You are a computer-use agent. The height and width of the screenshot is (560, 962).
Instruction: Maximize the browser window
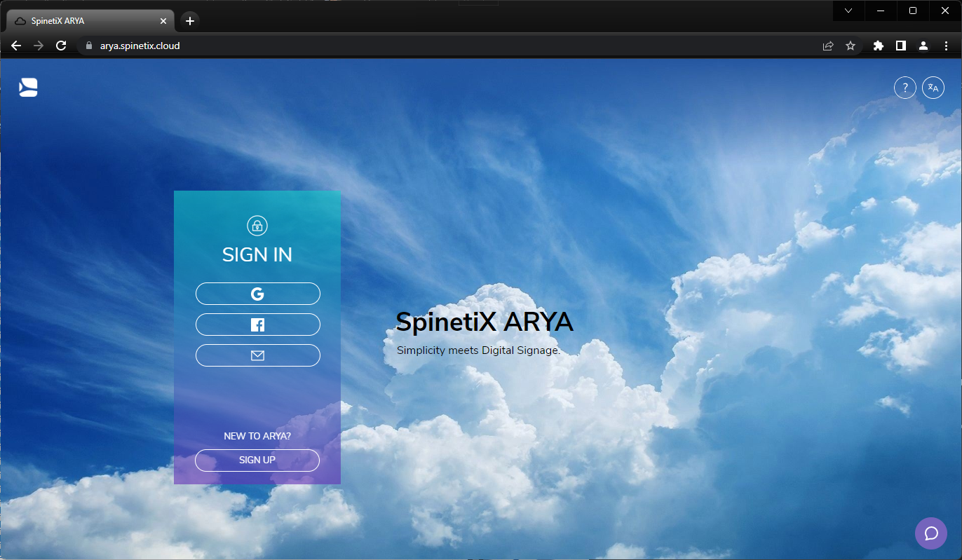(x=913, y=11)
